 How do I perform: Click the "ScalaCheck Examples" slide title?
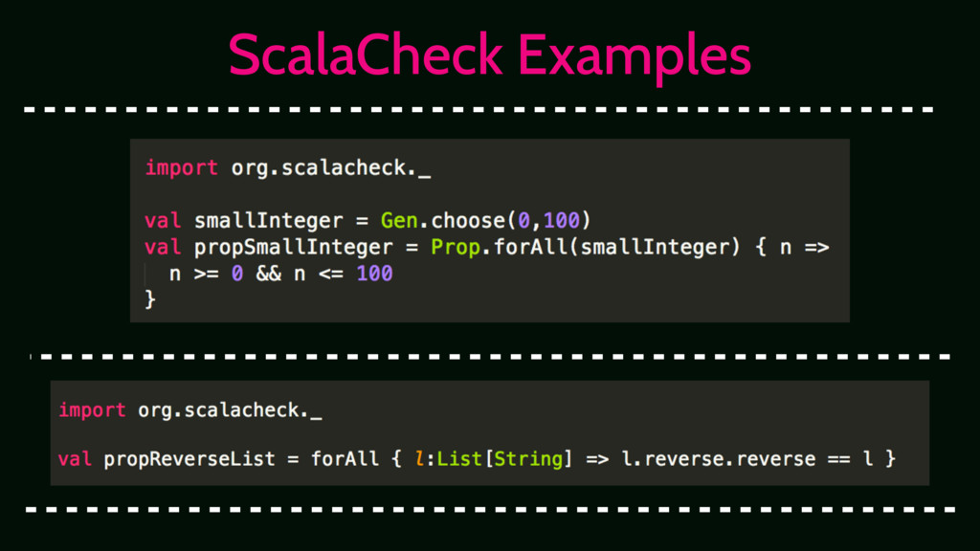click(x=489, y=55)
